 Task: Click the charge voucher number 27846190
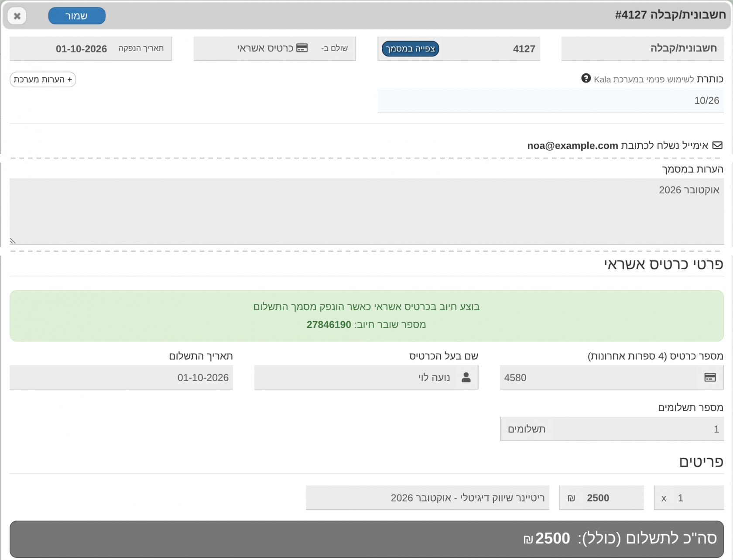(x=329, y=325)
